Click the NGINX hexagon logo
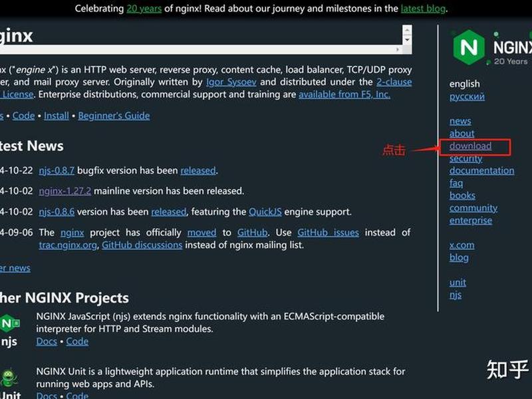This screenshot has height=399, width=532. pos(469,47)
